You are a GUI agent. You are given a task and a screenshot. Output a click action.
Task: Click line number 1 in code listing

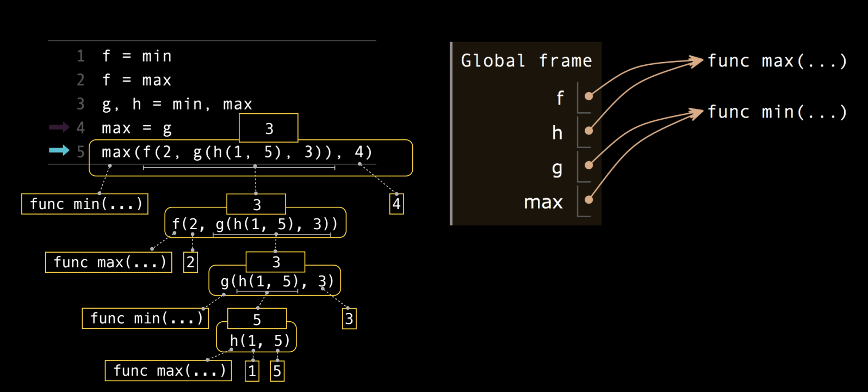80,56
